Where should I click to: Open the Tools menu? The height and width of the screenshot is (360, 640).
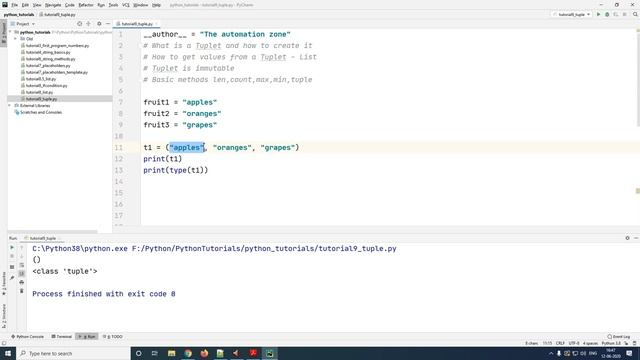tap(113, 5)
